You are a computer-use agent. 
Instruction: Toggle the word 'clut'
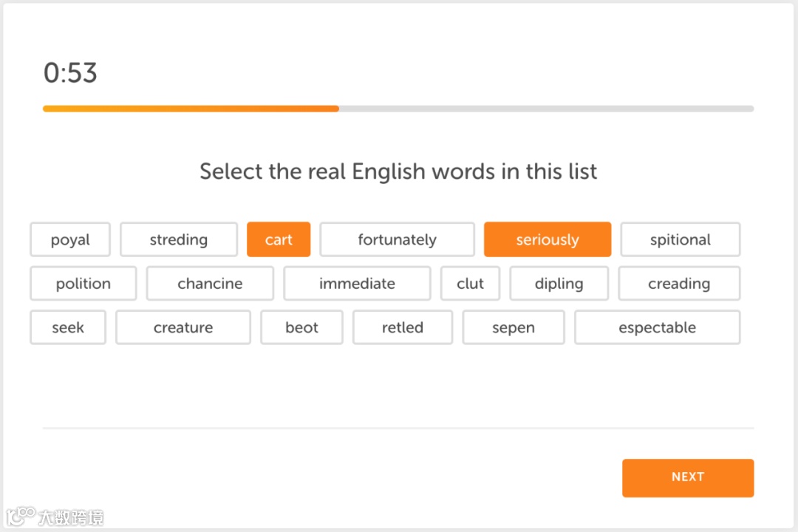(x=470, y=284)
